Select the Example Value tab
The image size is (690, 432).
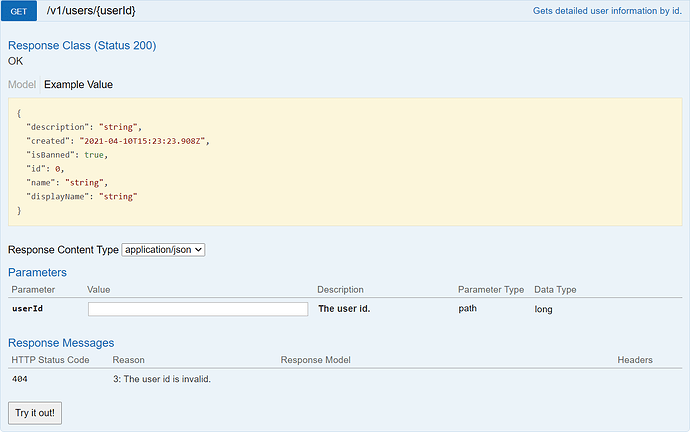coord(78,84)
